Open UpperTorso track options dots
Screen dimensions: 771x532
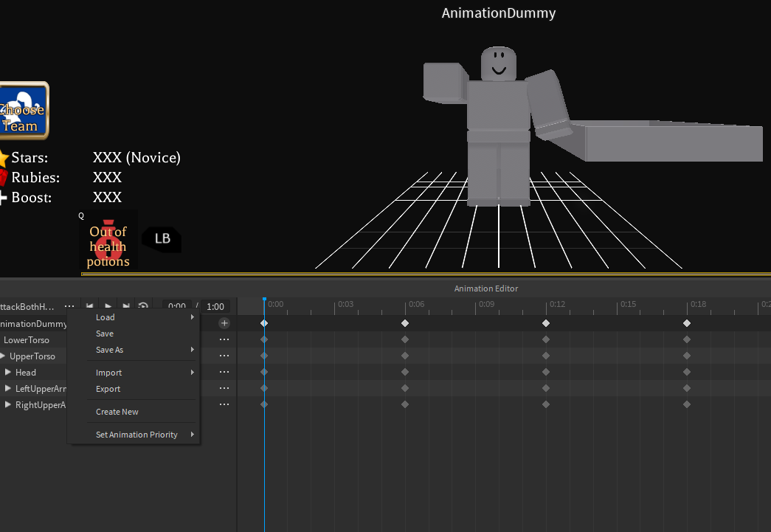pos(224,356)
